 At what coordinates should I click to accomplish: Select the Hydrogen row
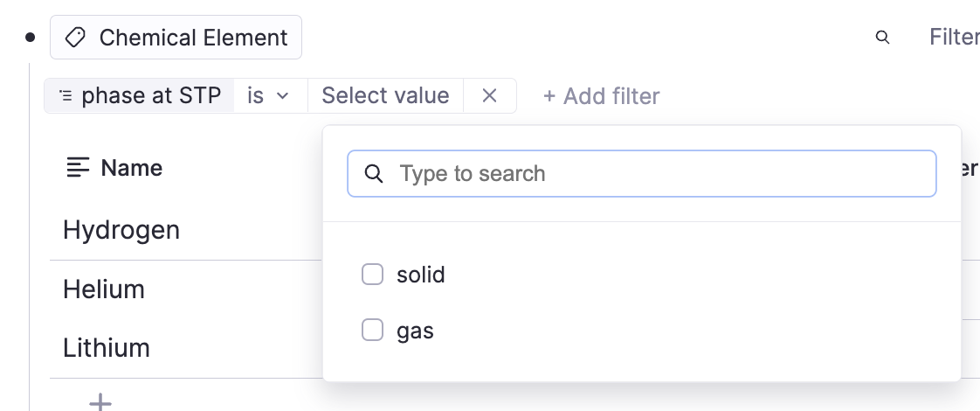coord(121,230)
